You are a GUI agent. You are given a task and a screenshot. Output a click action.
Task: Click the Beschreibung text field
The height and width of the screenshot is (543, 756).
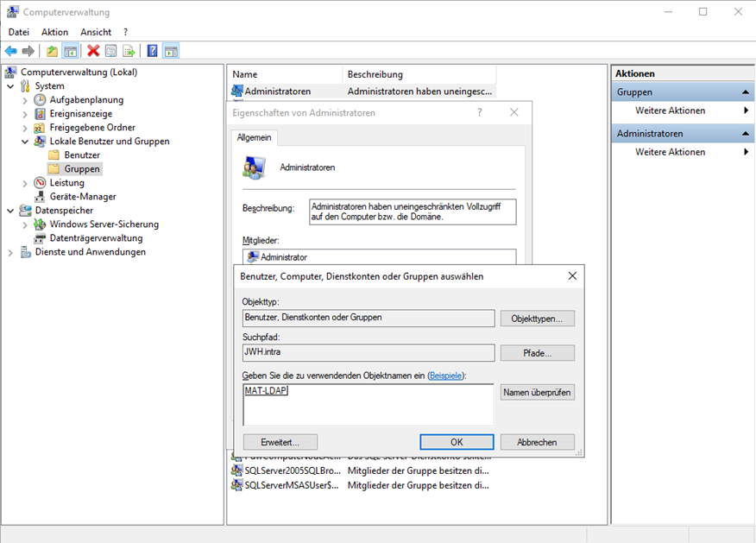413,212
